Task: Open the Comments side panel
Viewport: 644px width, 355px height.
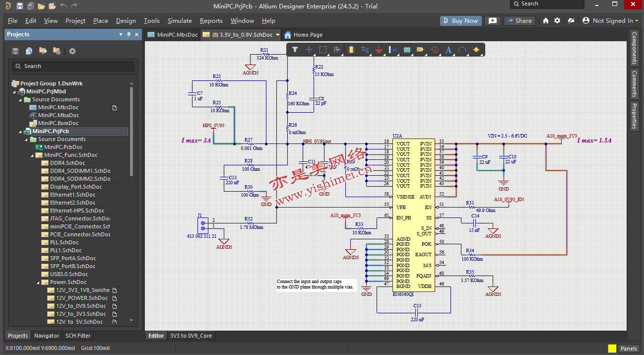Action: pyautogui.click(x=634, y=83)
